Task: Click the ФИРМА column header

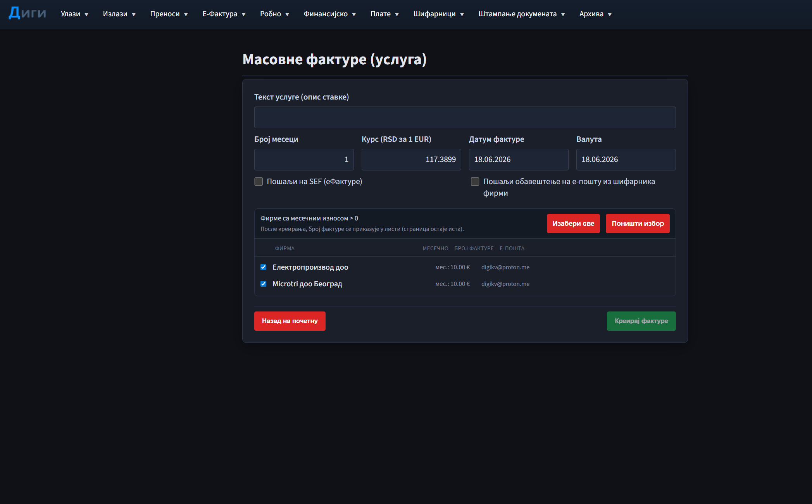Action: click(x=284, y=248)
